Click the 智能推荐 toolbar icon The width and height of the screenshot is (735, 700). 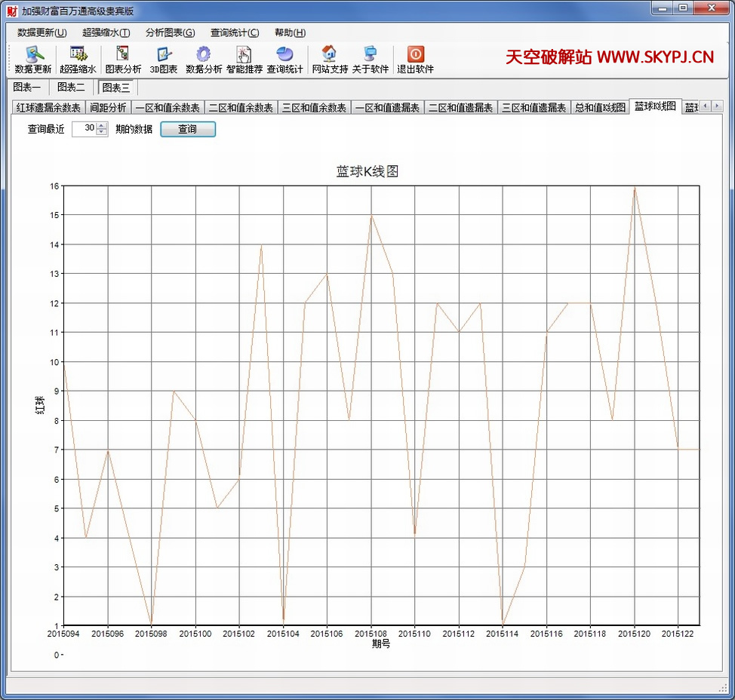coord(244,54)
